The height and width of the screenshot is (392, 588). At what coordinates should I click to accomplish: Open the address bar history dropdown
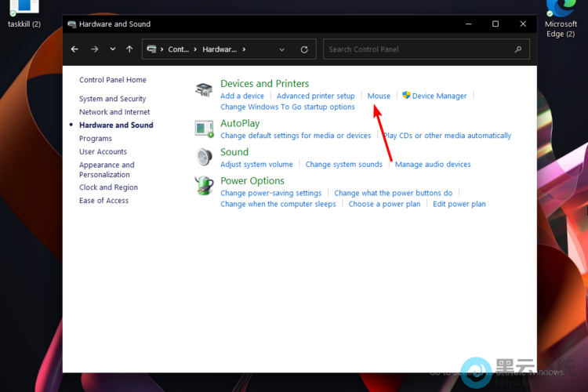click(282, 49)
